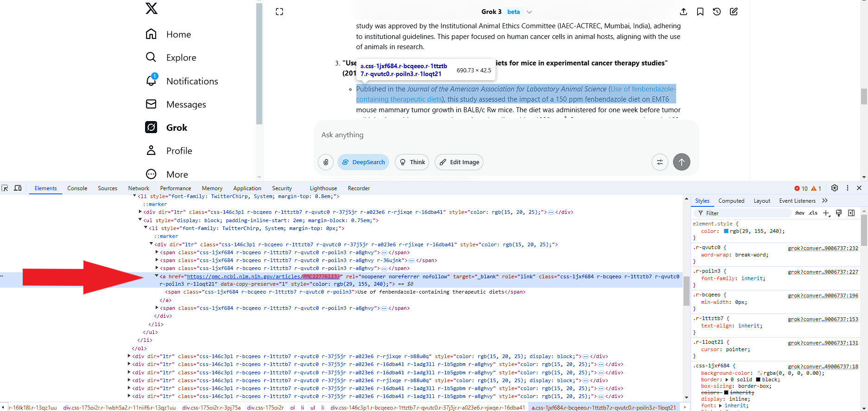Screen dimensions: 868x411
Task: Click the share conversation icon in Grok header
Action: pos(684,12)
